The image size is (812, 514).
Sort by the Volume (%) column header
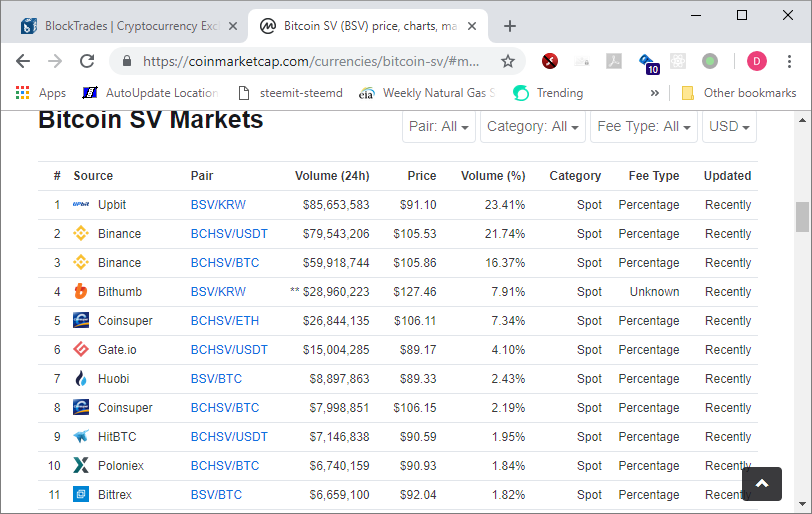[493, 176]
